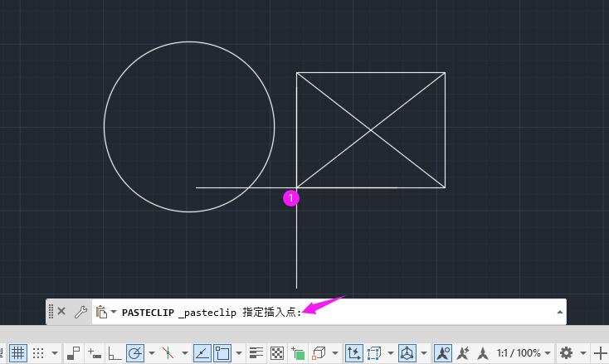Screen dimensions: 609x364
Task: Toggle lineweight display icon
Action: coord(256,352)
